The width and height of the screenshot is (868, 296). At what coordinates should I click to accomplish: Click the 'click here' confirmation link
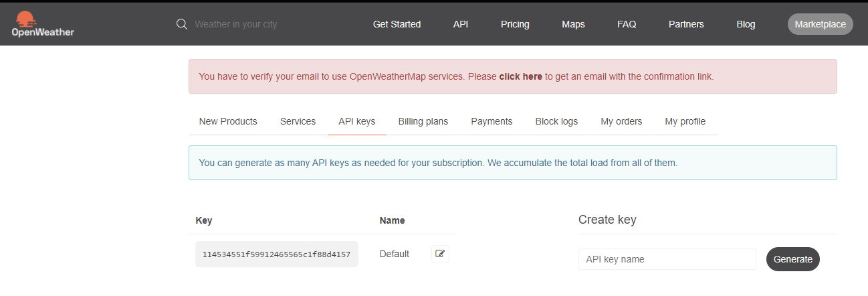pyautogui.click(x=520, y=76)
